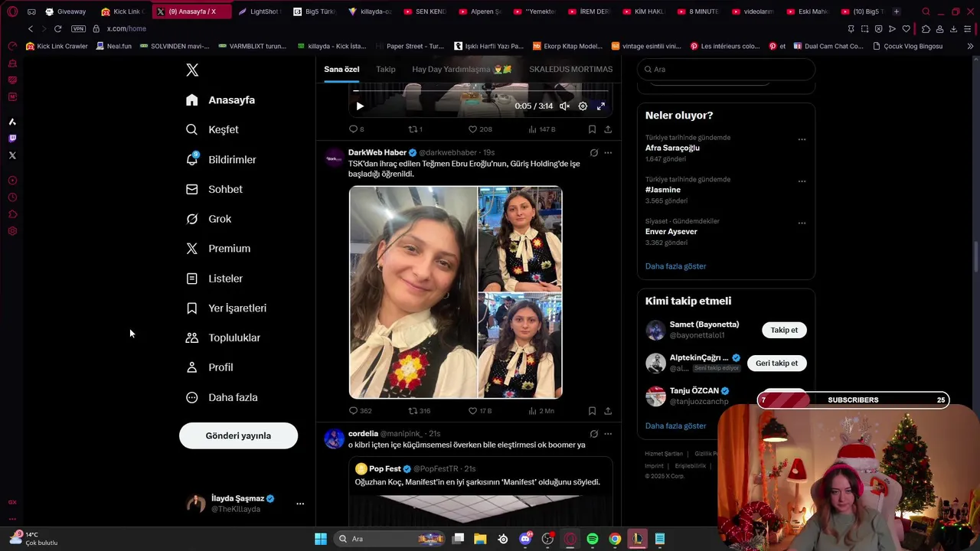Click the Topluluklar people icon

pos(192,337)
